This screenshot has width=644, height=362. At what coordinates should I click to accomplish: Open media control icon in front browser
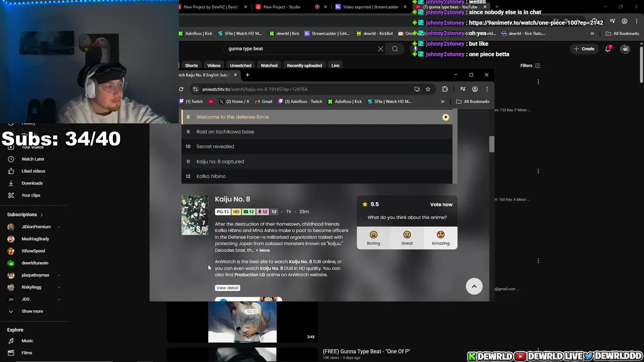(x=463, y=89)
